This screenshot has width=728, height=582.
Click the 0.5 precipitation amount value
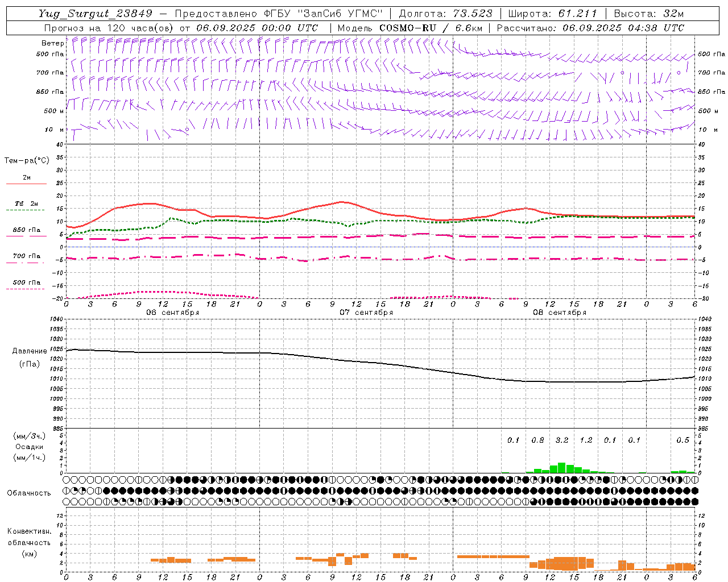(682, 440)
